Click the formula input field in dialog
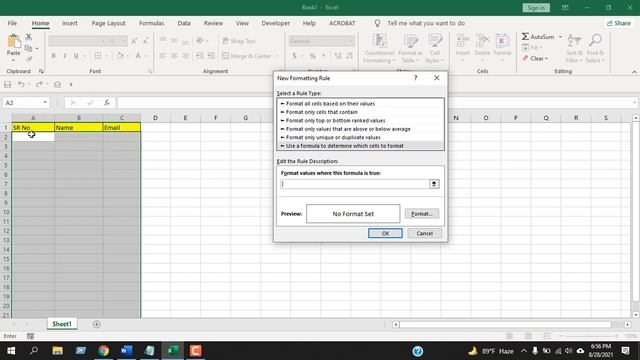 point(354,184)
